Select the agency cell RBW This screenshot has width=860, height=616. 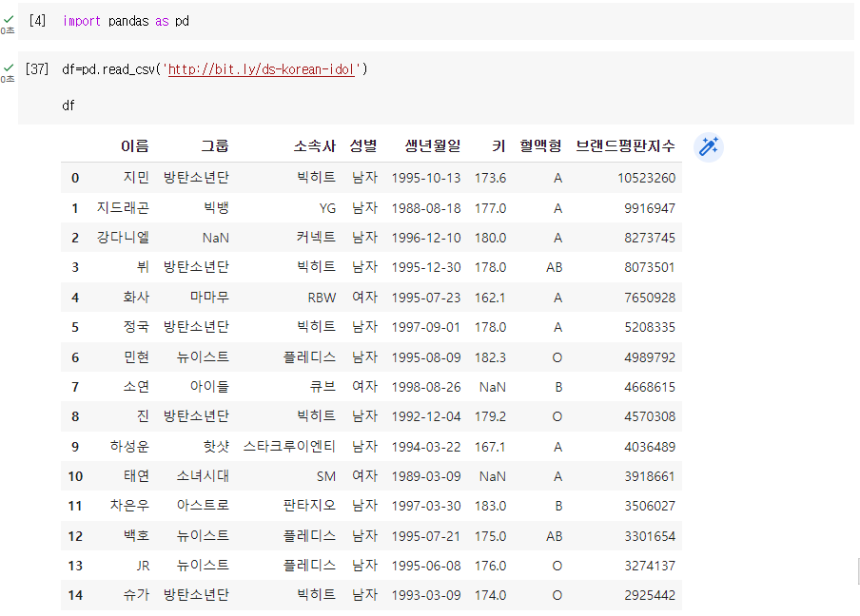point(322,298)
